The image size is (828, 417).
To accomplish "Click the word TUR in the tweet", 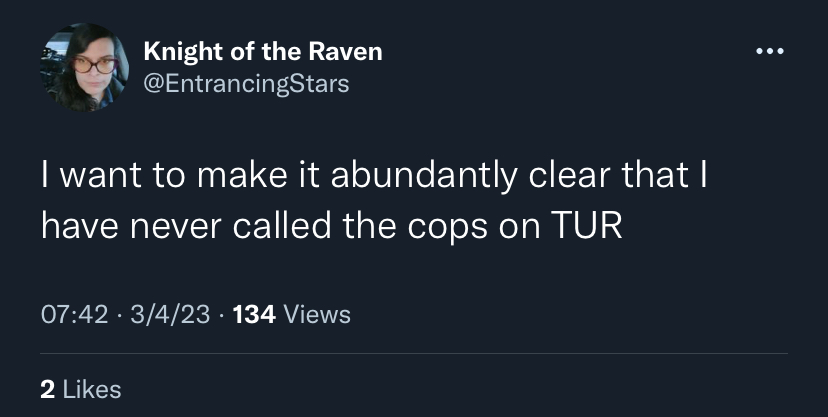I will [x=587, y=226].
